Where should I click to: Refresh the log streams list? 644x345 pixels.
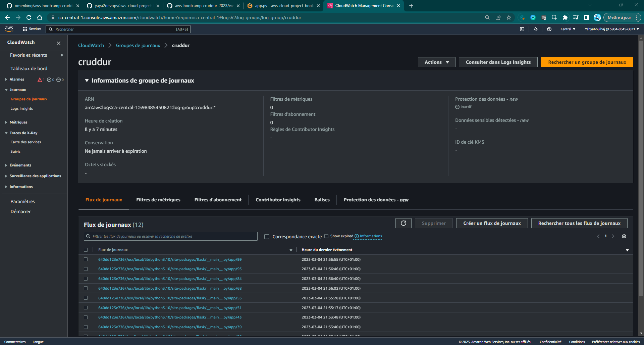click(x=404, y=223)
